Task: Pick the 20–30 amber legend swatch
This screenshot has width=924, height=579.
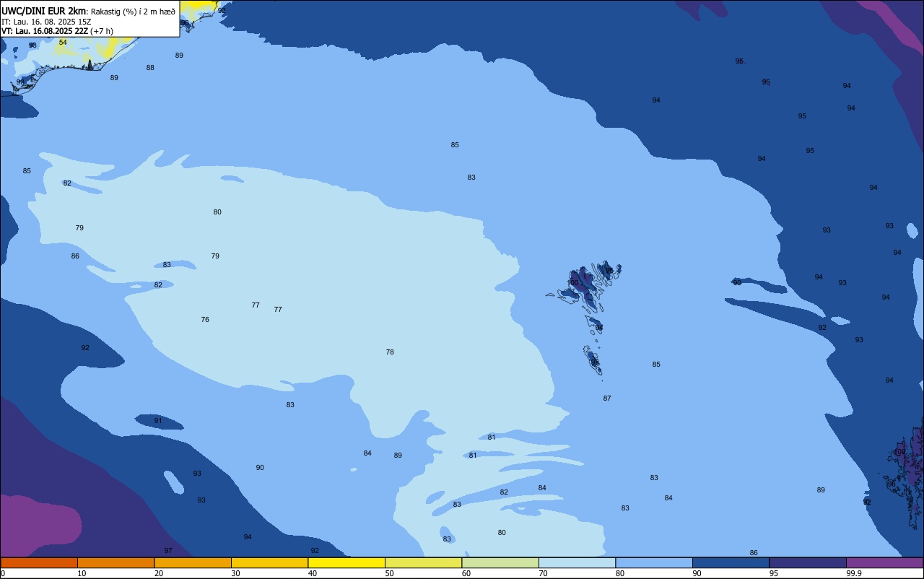Action: [x=193, y=562]
